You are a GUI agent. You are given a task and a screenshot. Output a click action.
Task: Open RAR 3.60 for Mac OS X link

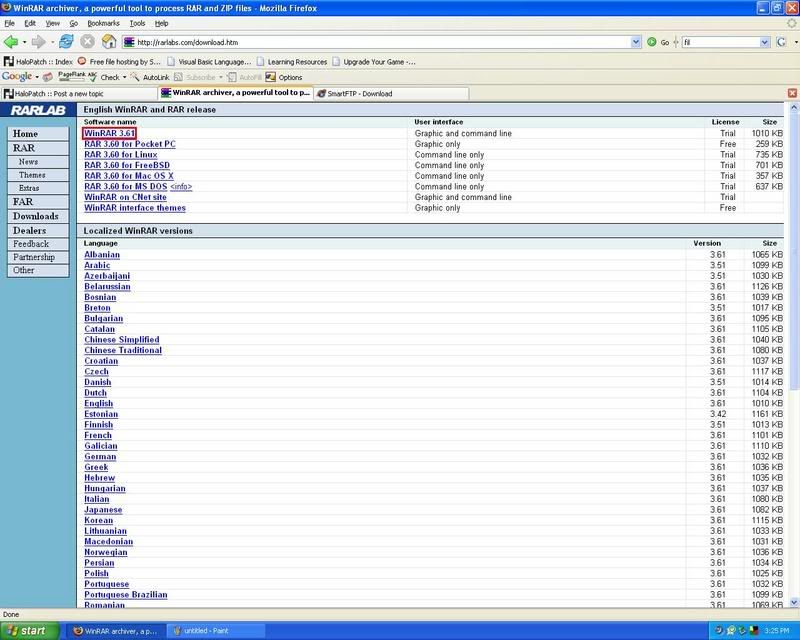129,176
